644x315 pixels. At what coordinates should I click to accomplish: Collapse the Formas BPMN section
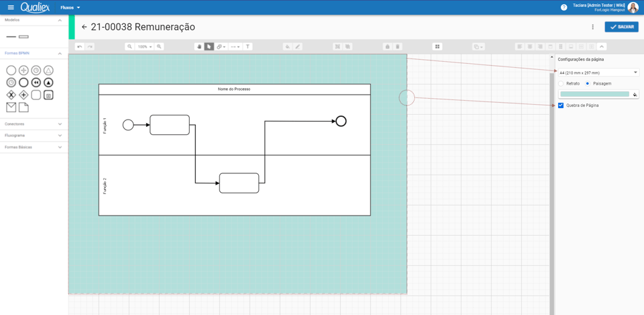(60, 54)
